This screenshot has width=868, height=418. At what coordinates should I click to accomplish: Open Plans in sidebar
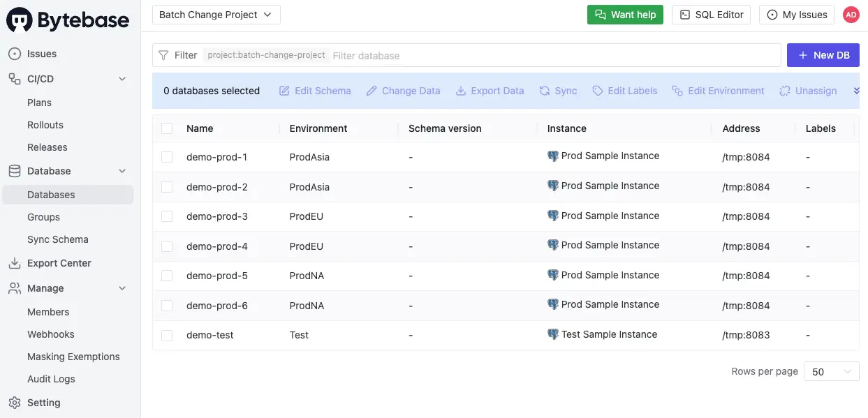point(39,103)
